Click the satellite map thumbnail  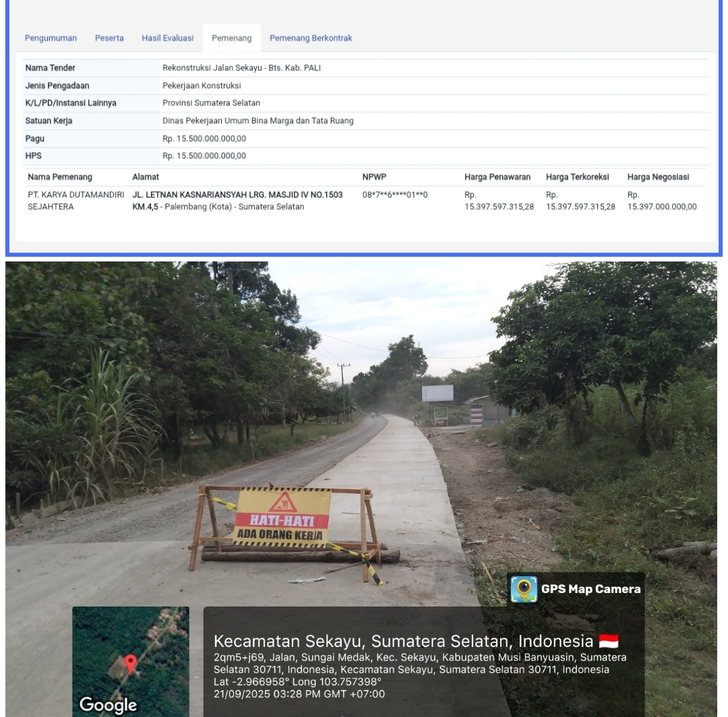point(131,661)
